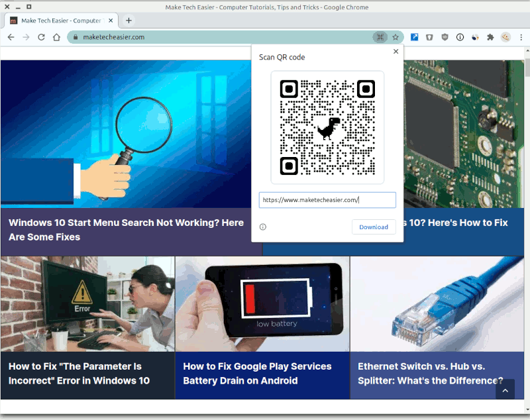Screen dimensions: 530x420
Task: Reload the page
Action: (x=41, y=37)
